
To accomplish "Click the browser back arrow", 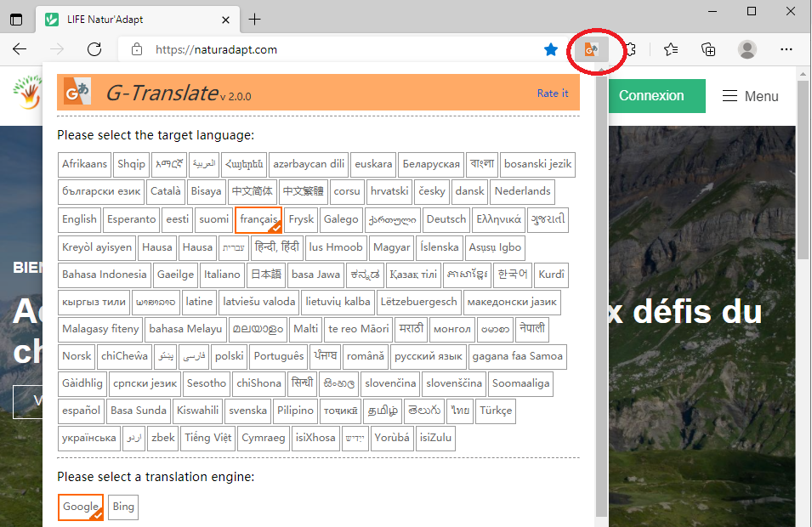I will pyautogui.click(x=20, y=49).
